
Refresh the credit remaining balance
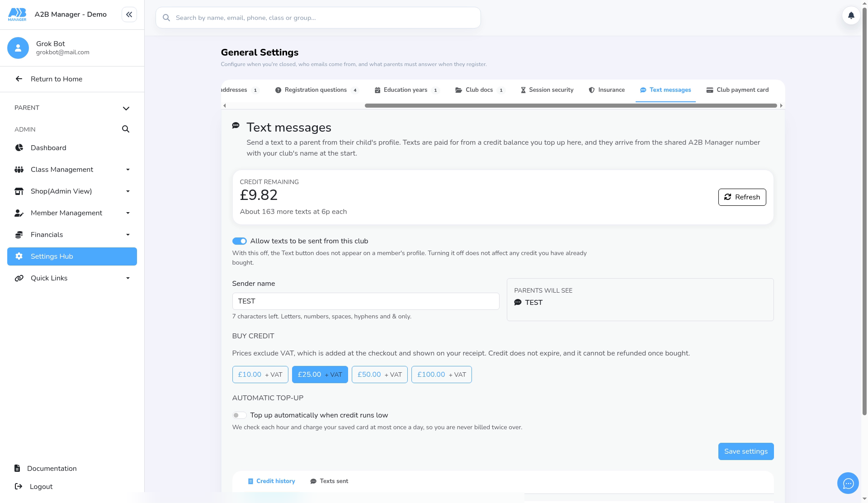tap(742, 197)
